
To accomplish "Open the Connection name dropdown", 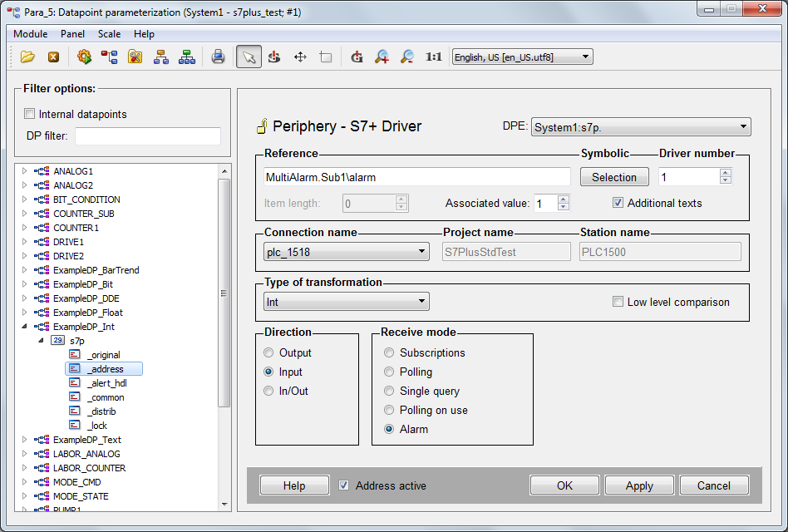I will pyautogui.click(x=346, y=252).
